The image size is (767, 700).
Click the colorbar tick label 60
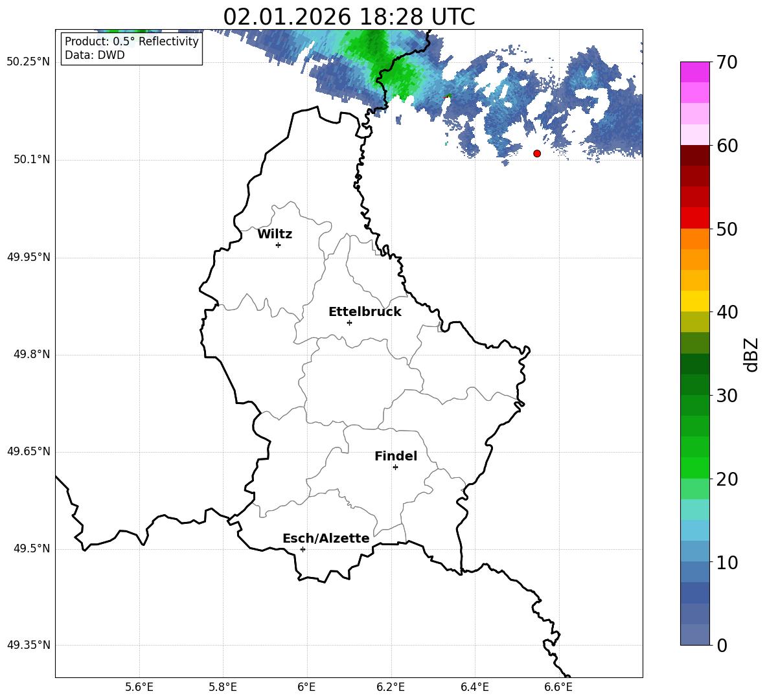pos(727,146)
